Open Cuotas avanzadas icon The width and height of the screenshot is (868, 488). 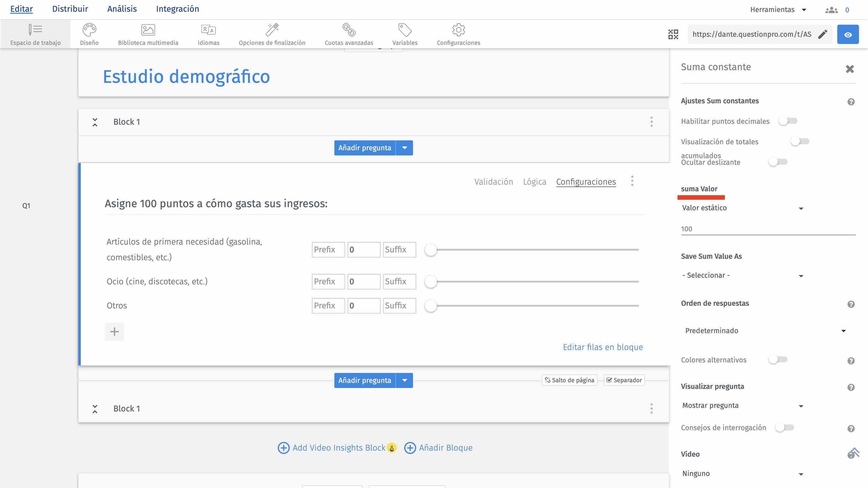[x=349, y=30]
